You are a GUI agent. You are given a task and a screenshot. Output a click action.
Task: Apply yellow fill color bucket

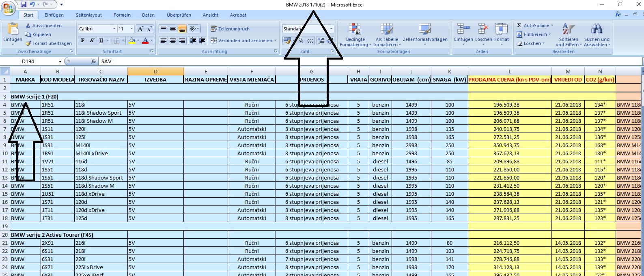132,41
